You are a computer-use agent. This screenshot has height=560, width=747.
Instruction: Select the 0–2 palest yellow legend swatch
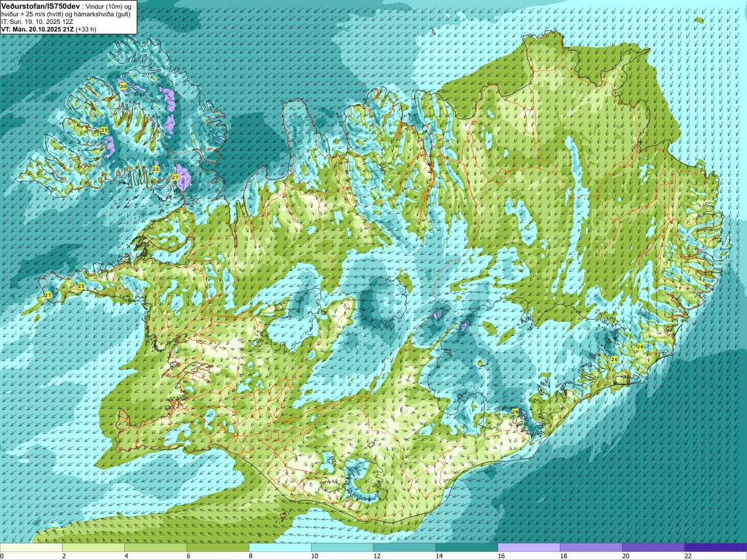click(31, 548)
